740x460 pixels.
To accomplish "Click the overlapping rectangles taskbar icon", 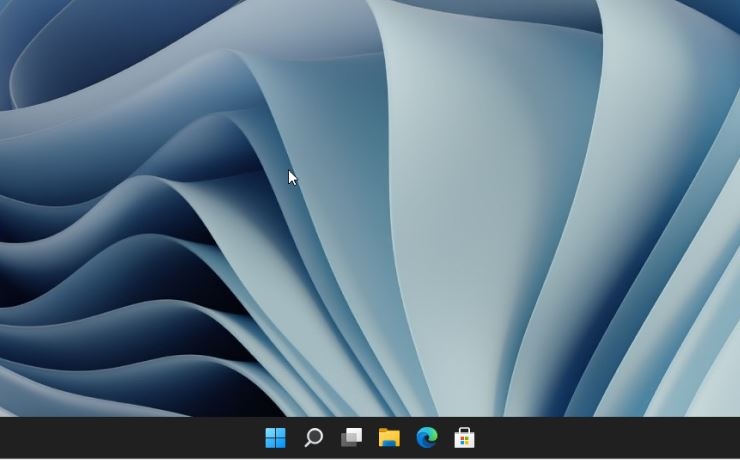I will click(x=351, y=438).
